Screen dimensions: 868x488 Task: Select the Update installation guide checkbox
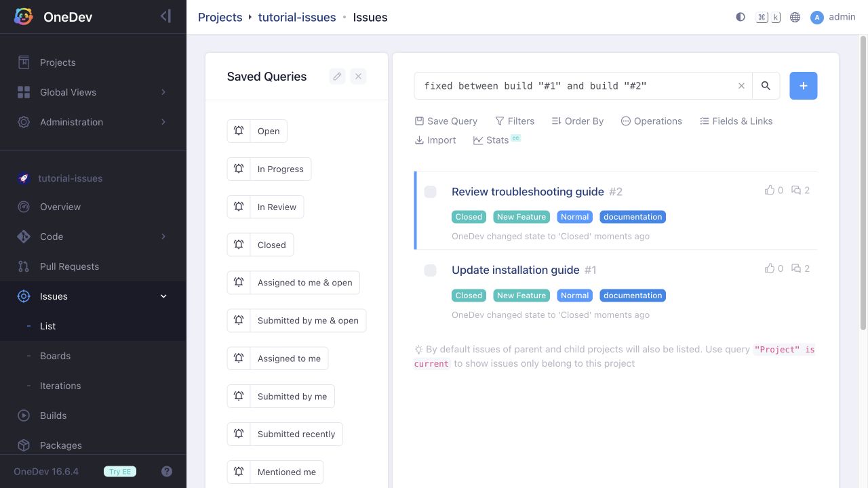pyautogui.click(x=431, y=270)
